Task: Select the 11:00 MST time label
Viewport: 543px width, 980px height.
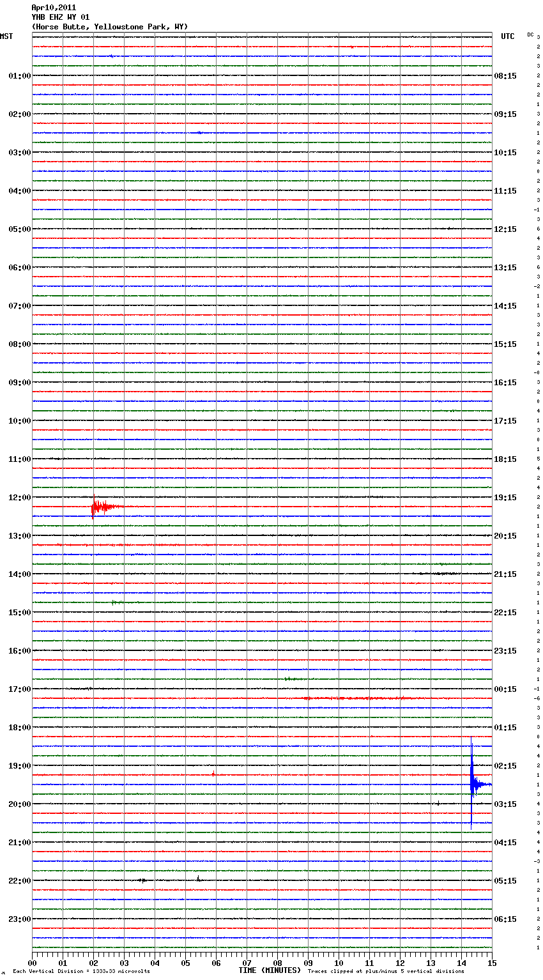Action: [x=20, y=459]
